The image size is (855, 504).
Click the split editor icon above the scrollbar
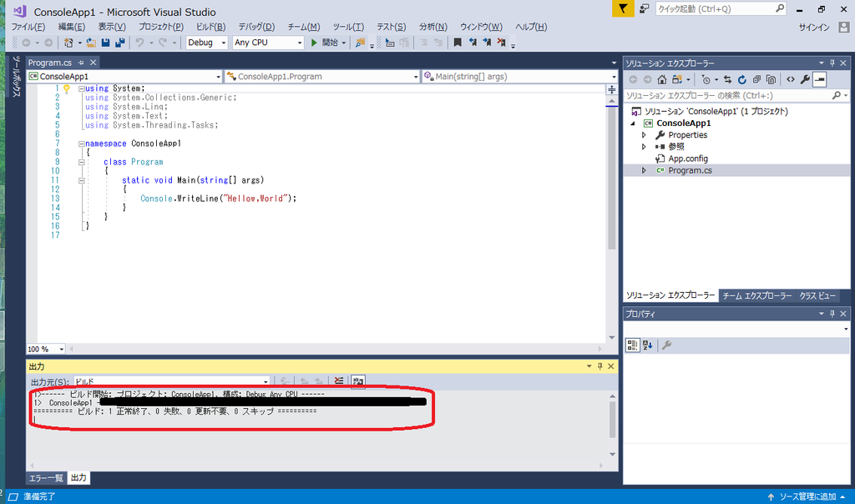coord(612,89)
